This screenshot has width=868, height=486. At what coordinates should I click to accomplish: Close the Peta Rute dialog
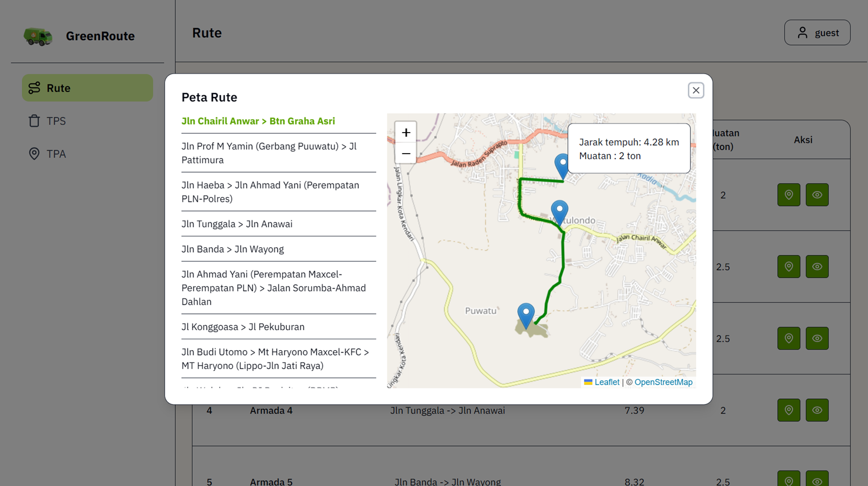coord(695,90)
